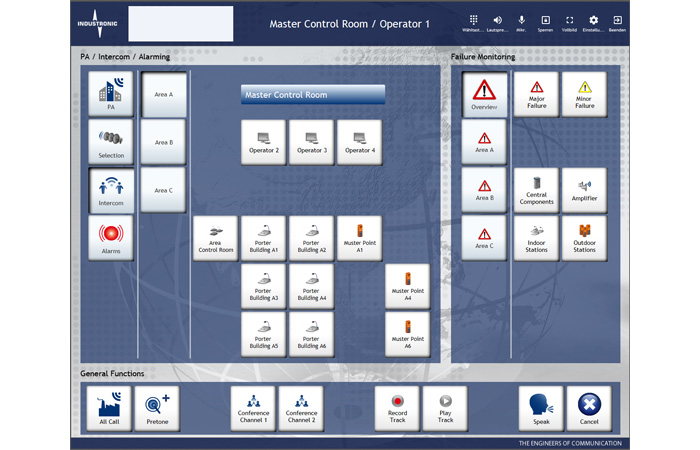Select the Area C tab
700x450 pixels.
pyautogui.click(x=164, y=189)
